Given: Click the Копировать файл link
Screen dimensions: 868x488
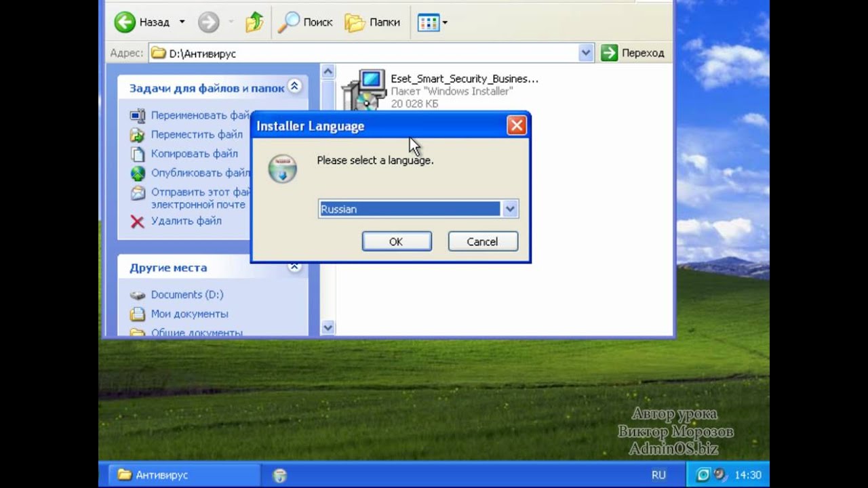Looking at the screenshot, I should click(195, 153).
